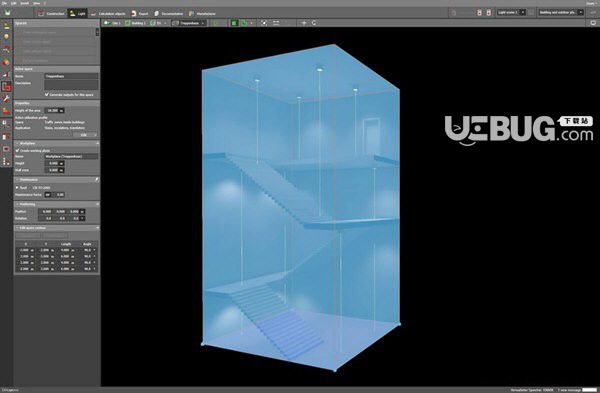This screenshot has height=393, width=600.
Task: Switch to the Construction mode tab
Action: pos(51,13)
